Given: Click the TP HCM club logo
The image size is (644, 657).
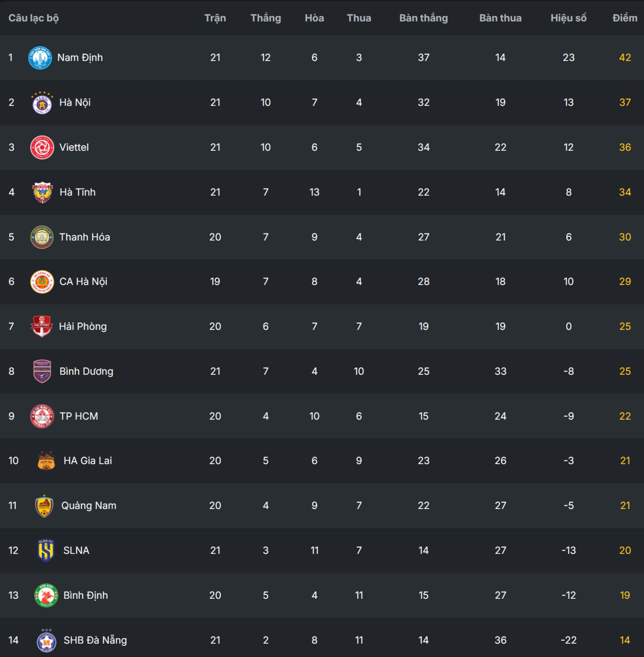Looking at the screenshot, I should click(42, 416).
